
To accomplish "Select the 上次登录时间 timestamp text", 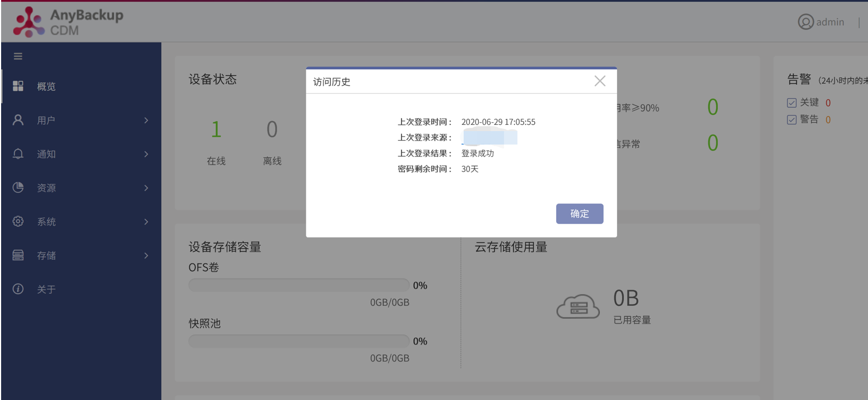I will 497,122.
